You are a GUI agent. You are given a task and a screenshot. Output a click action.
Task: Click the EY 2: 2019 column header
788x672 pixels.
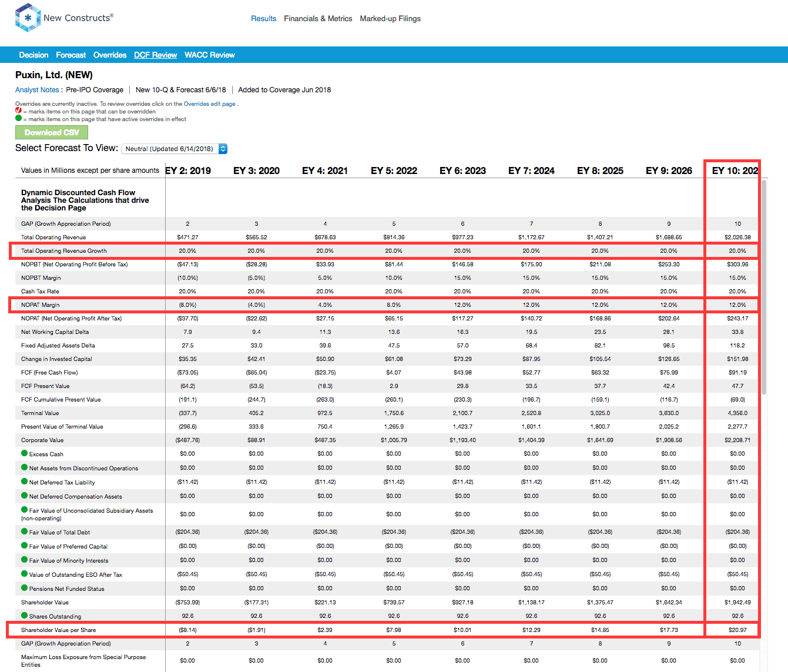tap(188, 170)
